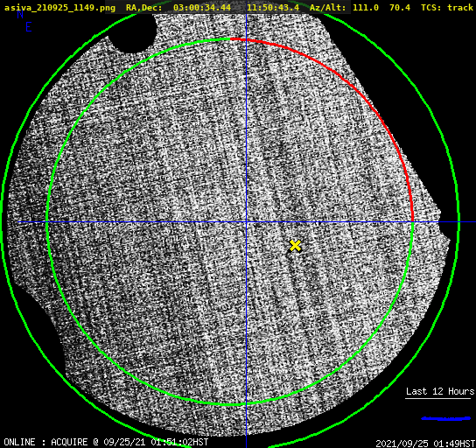Click the RA value 03:00:34.44
Image resolution: width=476 pixels, height=448 pixels.
click(202, 8)
